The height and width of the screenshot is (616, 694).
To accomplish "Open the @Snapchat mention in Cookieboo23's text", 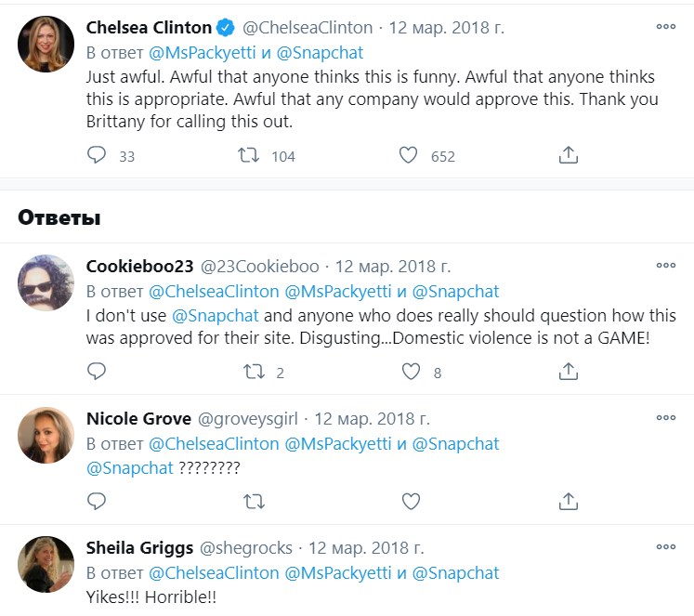I will (x=216, y=316).
